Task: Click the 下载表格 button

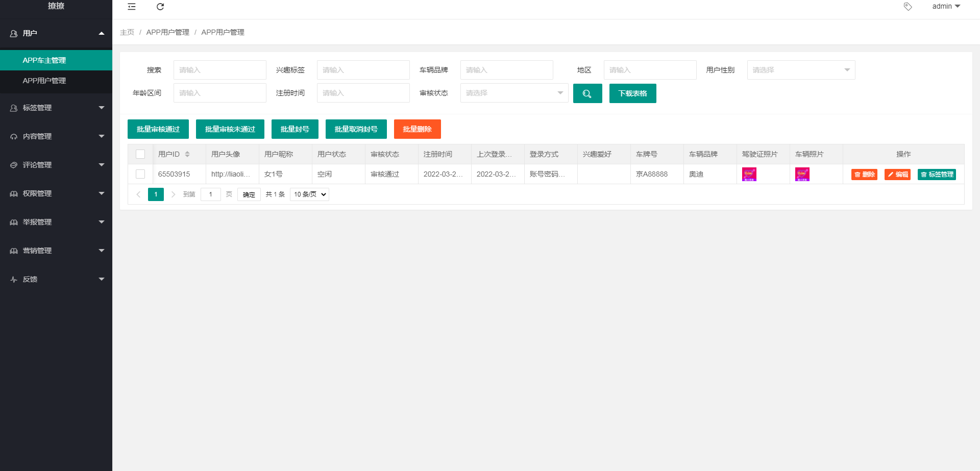Action: pyautogui.click(x=632, y=93)
